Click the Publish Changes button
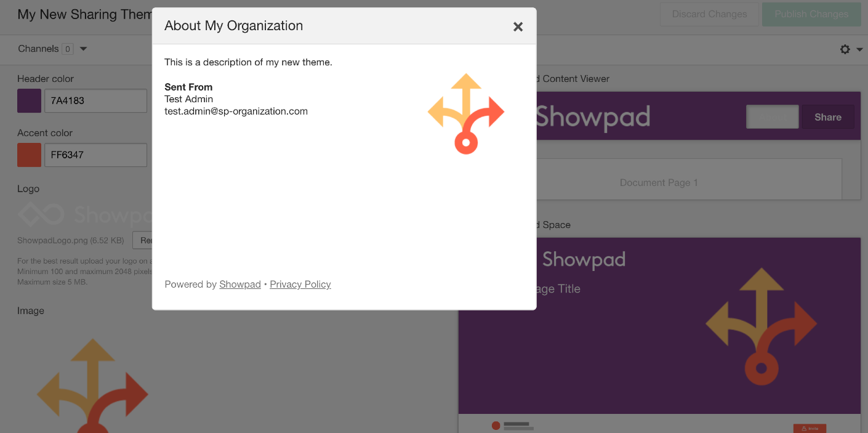 point(811,14)
